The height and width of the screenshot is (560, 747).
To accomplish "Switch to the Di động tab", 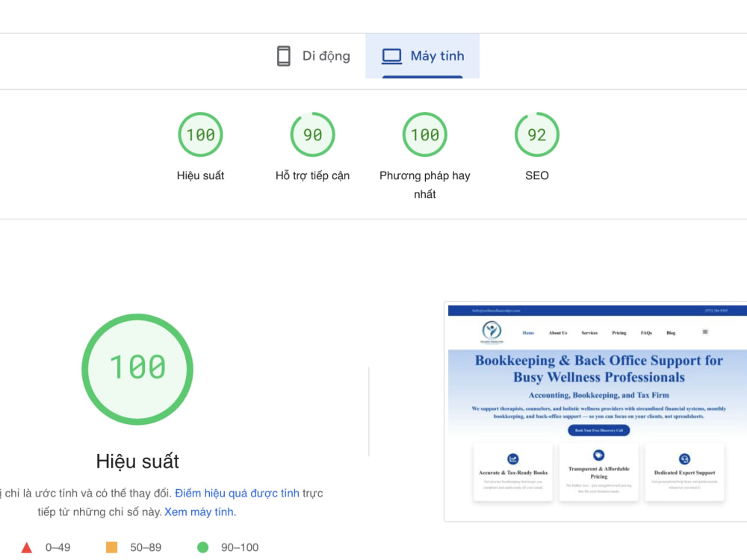I will 314,56.
